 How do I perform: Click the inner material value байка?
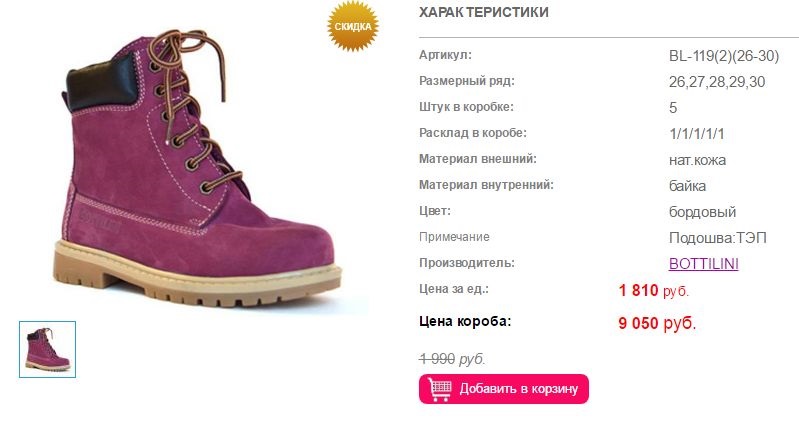pyautogui.click(x=687, y=186)
